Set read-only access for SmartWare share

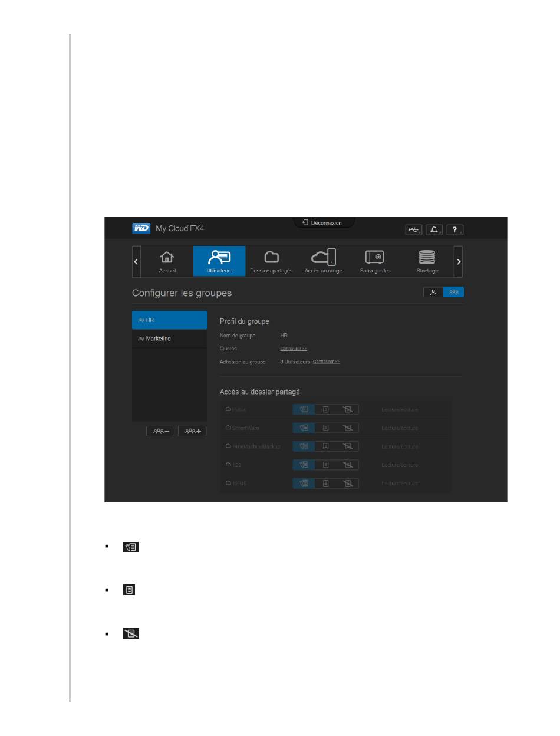pyautogui.click(x=325, y=428)
